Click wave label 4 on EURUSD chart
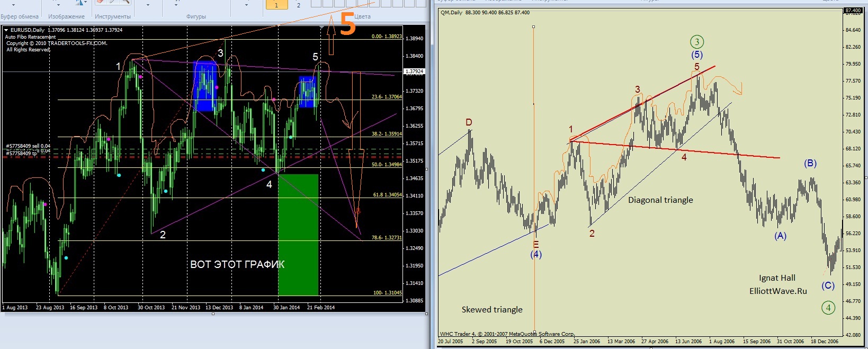The width and height of the screenshot is (868, 349). pyautogui.click(x=269, y=184)
